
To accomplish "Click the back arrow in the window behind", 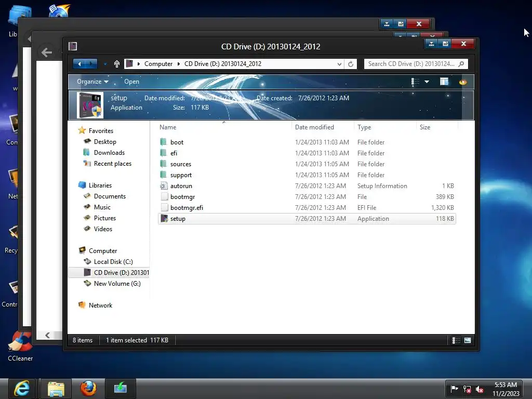I will [46, 52].
